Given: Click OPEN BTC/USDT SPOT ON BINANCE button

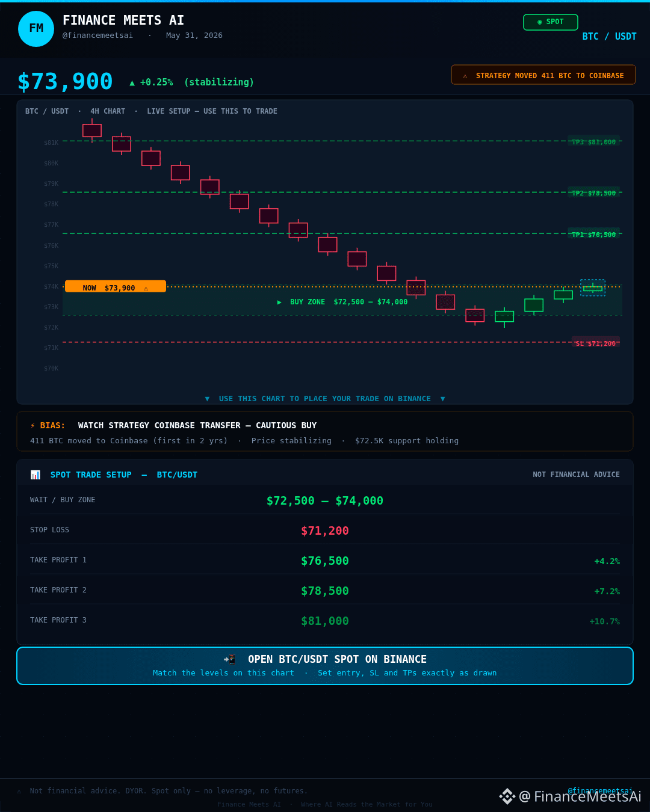Looking at the screenshot, I should (x=325, y=666).
